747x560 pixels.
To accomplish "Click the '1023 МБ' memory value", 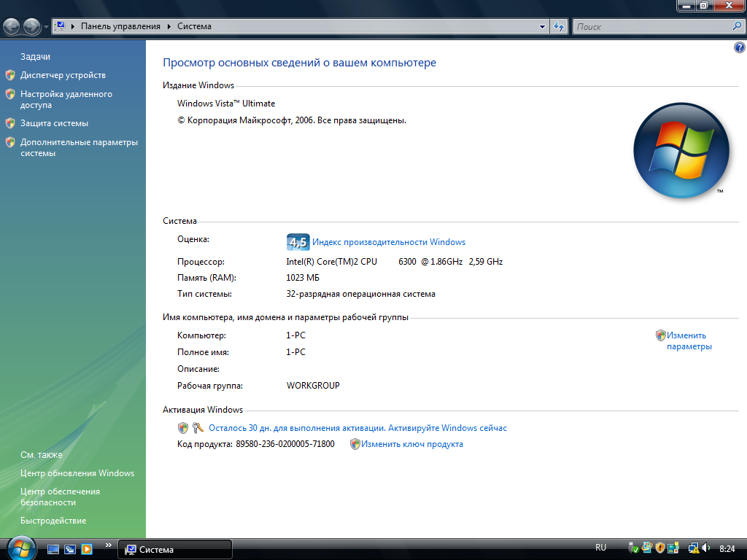I will click(x=303, y=278).
